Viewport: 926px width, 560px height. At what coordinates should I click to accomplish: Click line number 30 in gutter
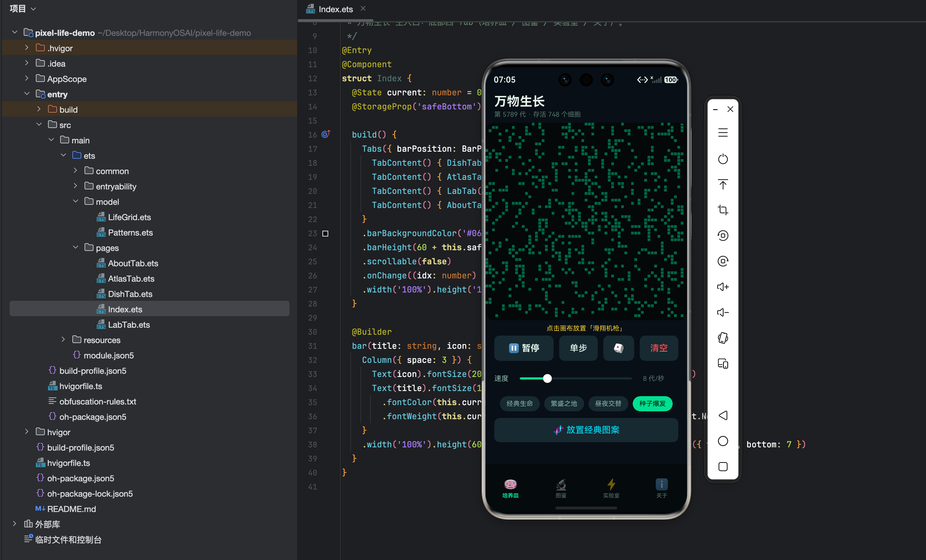click(312, 332)
